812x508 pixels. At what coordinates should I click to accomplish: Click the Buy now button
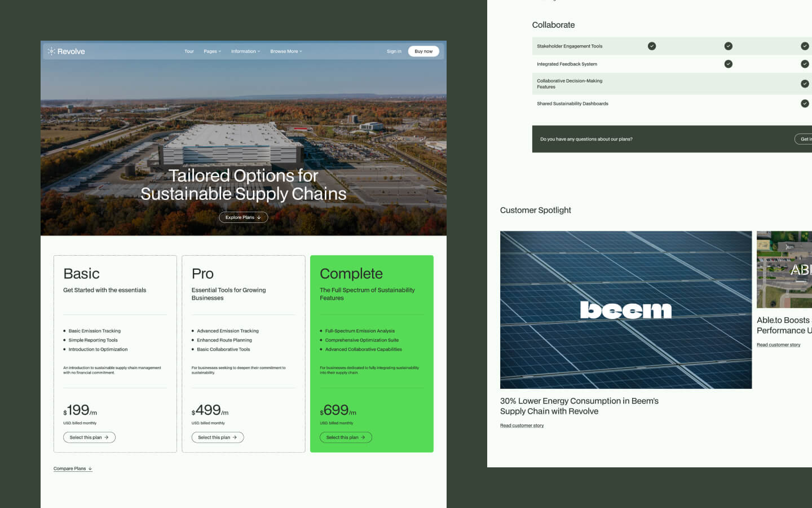(423, 51)
